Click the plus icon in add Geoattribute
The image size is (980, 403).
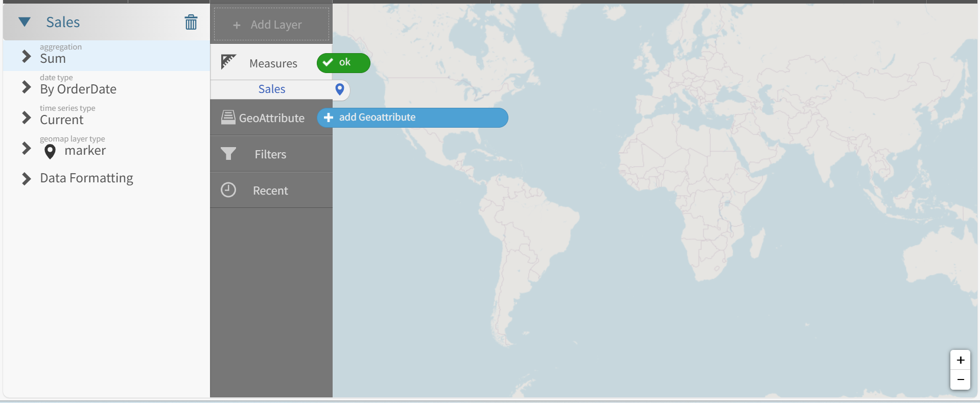329,117
